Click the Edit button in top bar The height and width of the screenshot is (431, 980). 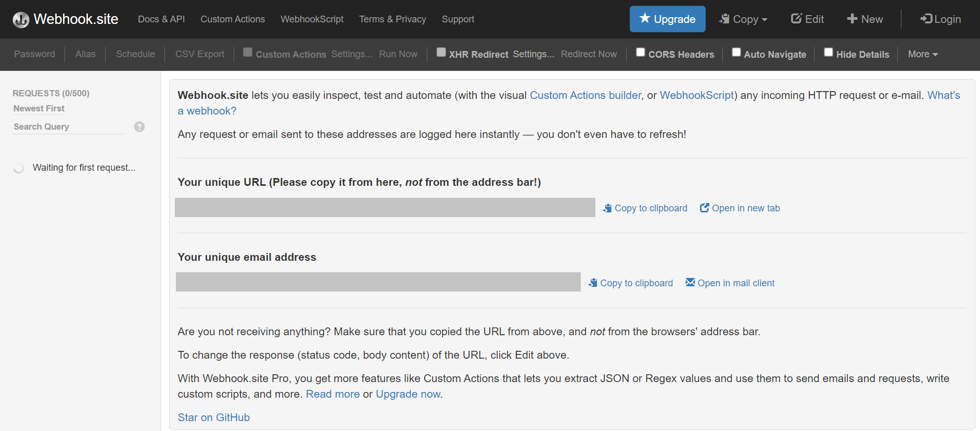(807, 19)
